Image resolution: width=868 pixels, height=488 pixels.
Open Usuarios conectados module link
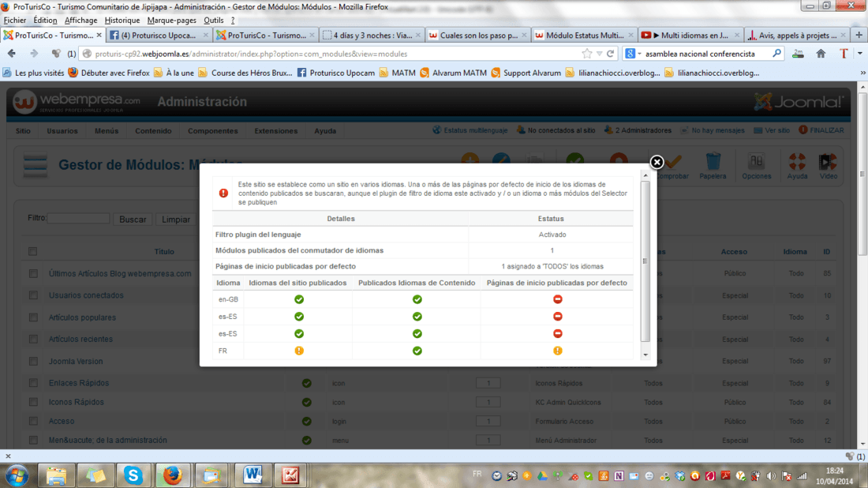coord(86,295)
